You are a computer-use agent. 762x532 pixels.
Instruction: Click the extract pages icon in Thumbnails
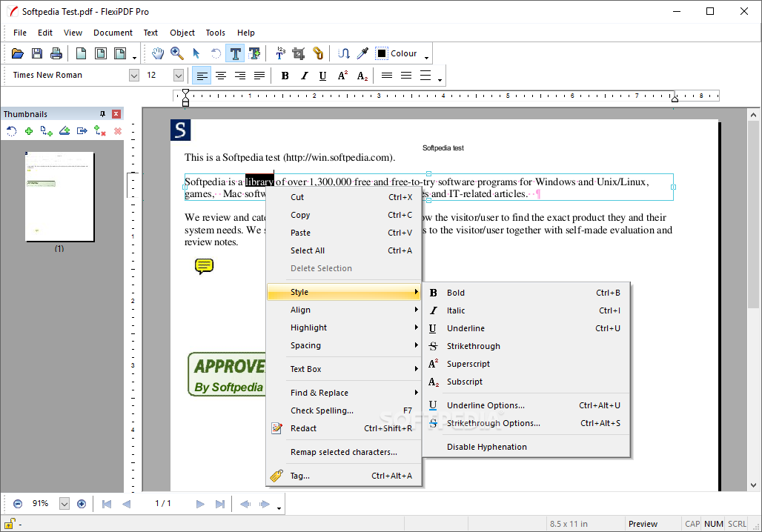82,131
